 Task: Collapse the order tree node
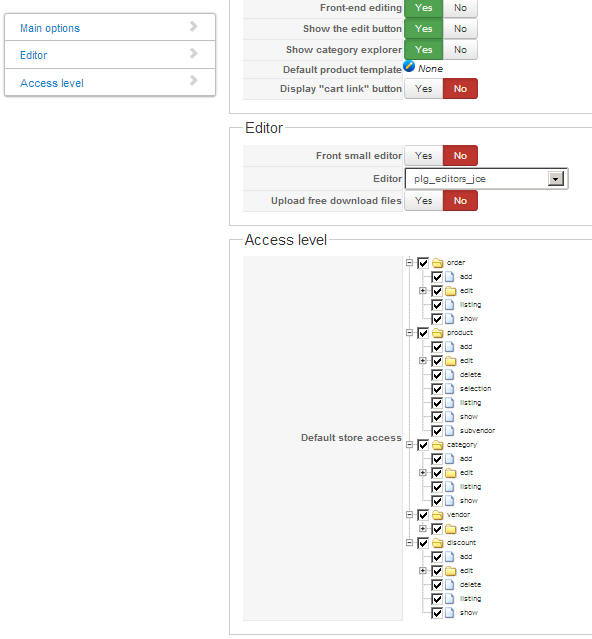pyautogui.click(x=409, y=262)
